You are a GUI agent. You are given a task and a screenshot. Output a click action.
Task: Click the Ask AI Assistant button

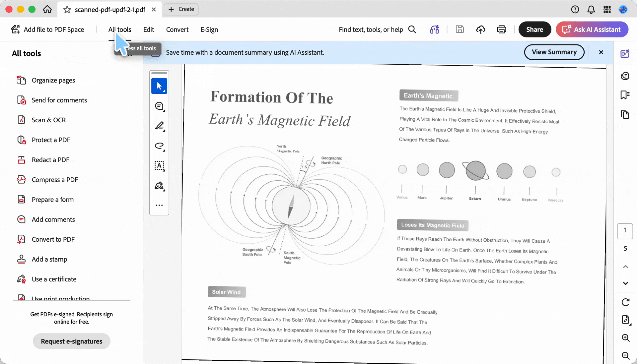pos(592,30)
